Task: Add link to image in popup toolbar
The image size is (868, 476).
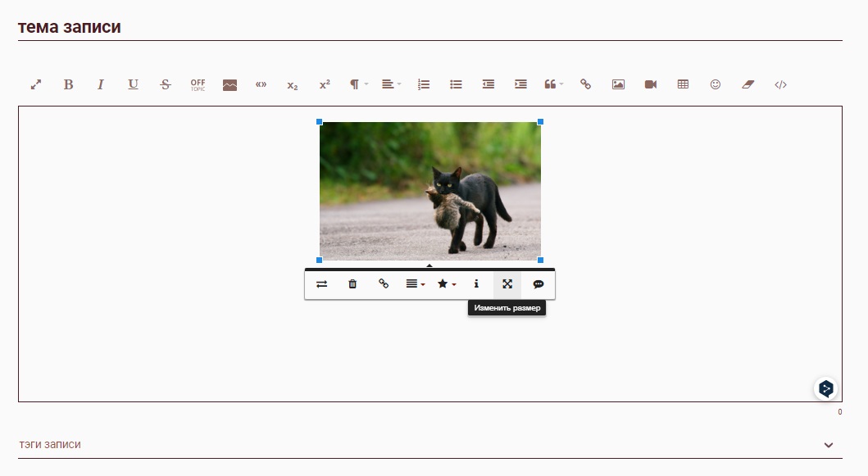Action: pyautogui.click(x=384, y=284)
